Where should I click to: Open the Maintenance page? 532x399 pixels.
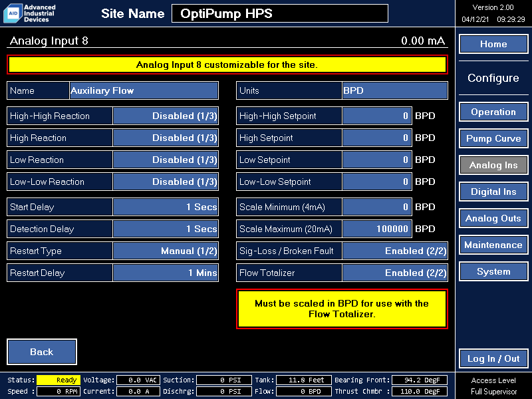493,245
